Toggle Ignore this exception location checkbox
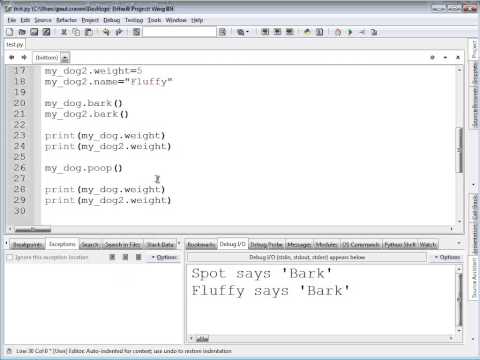Image resolution: width=480 pixels, height=360 pixels. pyautogui.click(x=10, y=257)
